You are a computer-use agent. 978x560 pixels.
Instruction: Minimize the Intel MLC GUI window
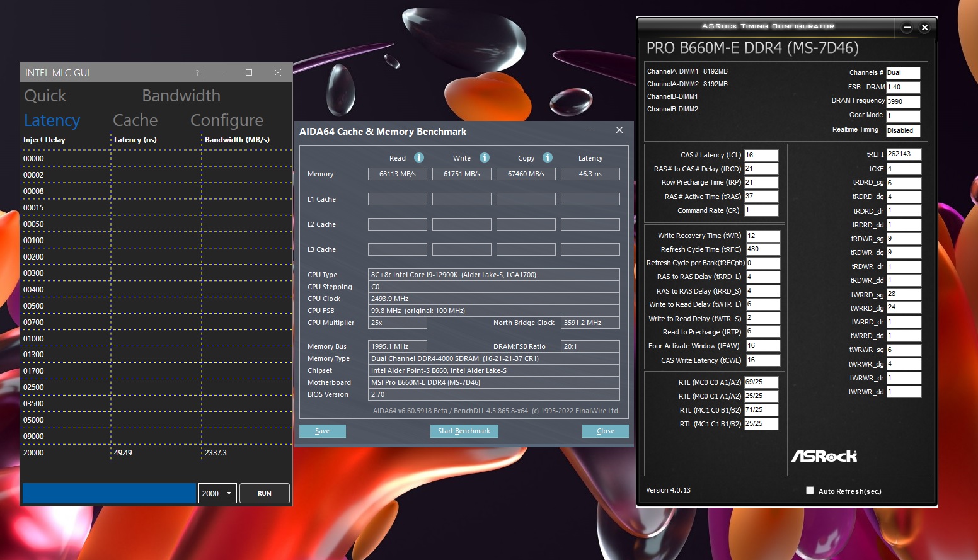(220, 72)
